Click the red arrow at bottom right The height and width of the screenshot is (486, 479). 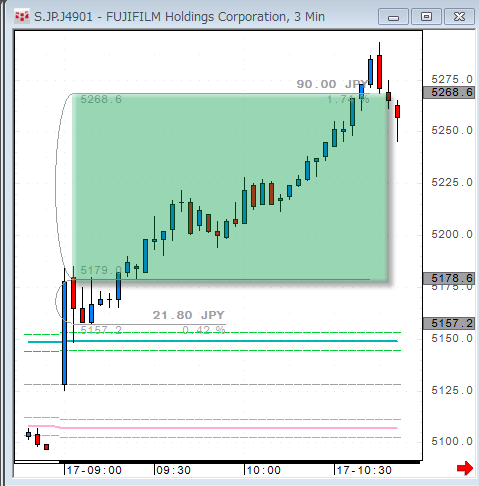click(465, 468)
